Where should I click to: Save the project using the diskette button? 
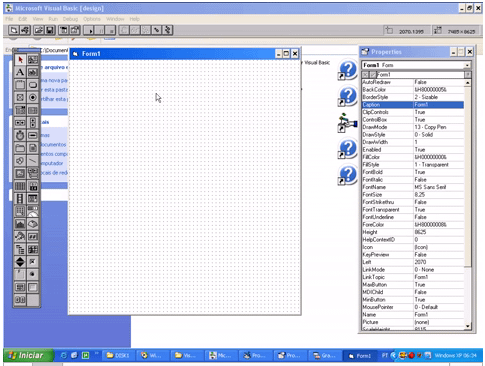pos(50,30)
